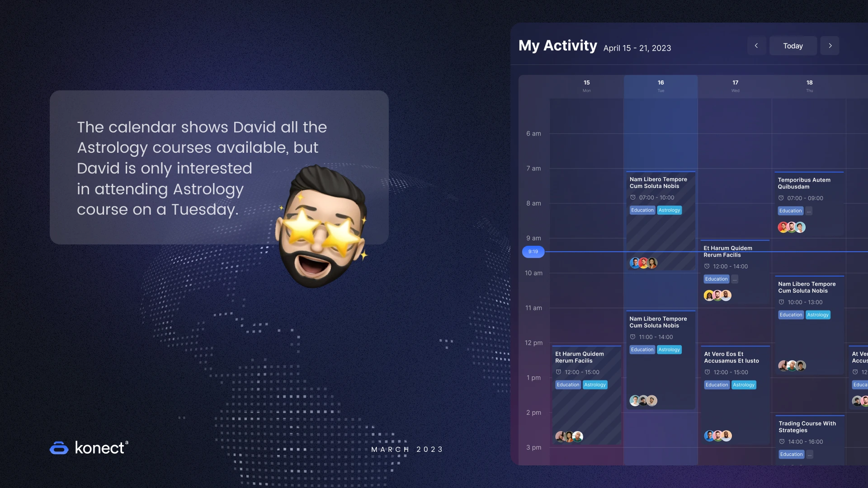This screenshot has height=488, width=868.
Task: Click the April 15 - 21, 2023 date range
Action: click(637, 48)
